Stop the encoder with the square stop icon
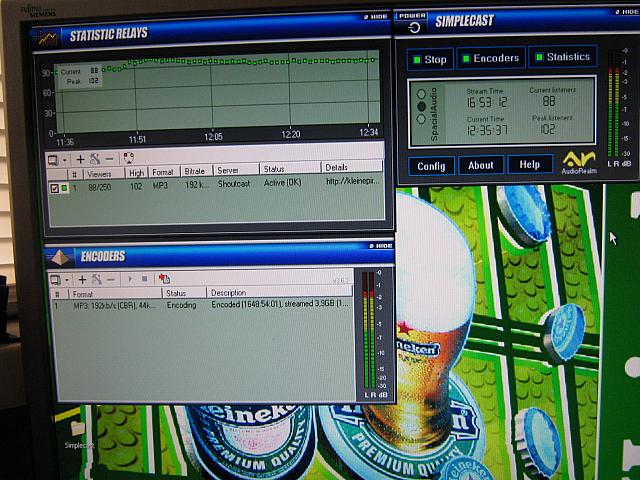 (x=144, y=279)
